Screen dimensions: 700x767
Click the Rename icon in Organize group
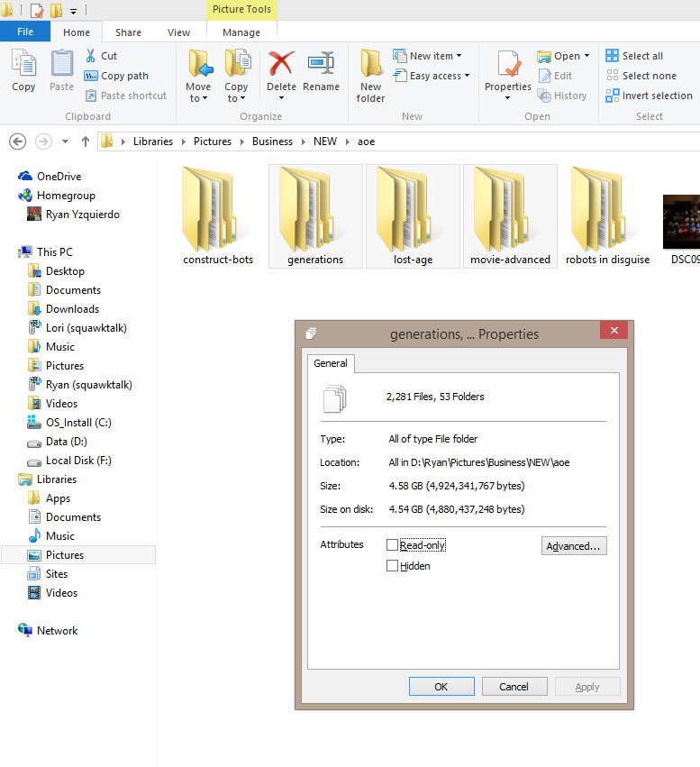pyautogui.click(x=321, y=65)
